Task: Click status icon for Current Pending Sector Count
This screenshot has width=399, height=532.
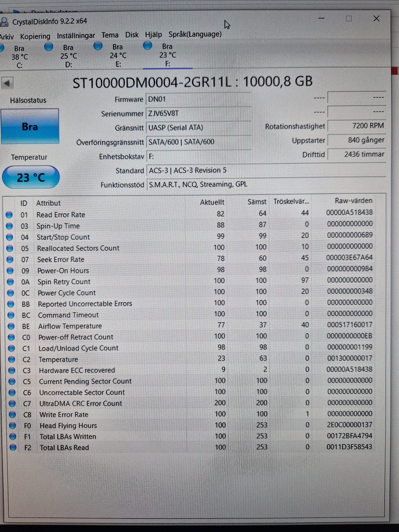Action: click(12, 382)
